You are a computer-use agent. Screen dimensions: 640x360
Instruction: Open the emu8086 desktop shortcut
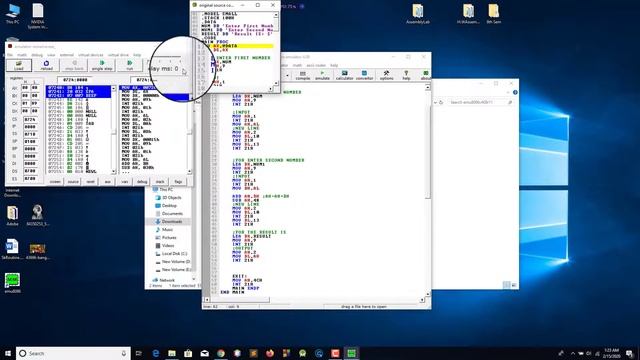pyautogui.click(x=12, y=283)
